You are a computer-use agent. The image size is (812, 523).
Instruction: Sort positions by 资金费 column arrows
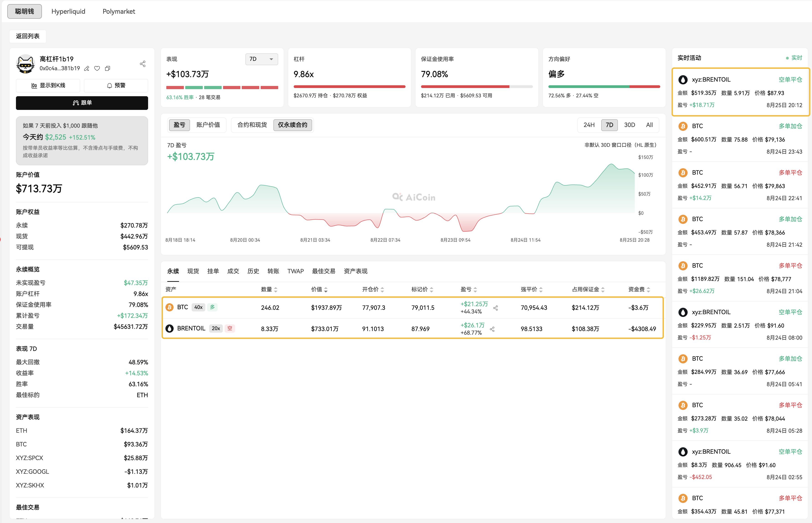[x=648, y=290]
